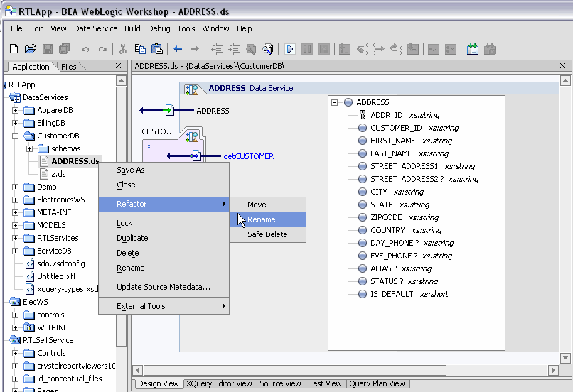Collapse the CUSTOMER relationship box chevron

tap(149, 146)
